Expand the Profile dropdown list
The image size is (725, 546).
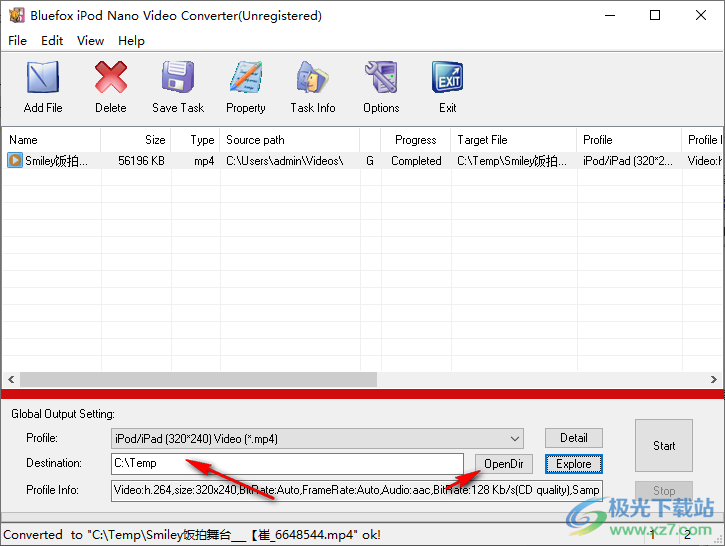(x=515, y=439)
